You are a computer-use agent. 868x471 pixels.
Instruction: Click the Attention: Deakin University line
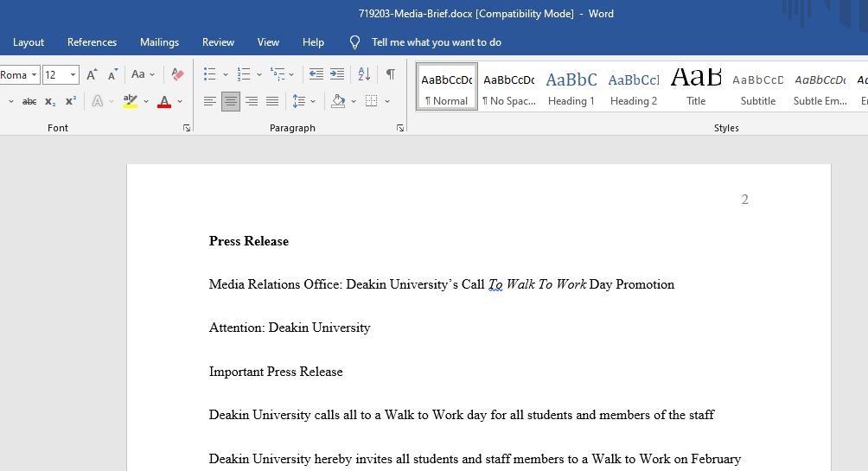click(290, 328)
